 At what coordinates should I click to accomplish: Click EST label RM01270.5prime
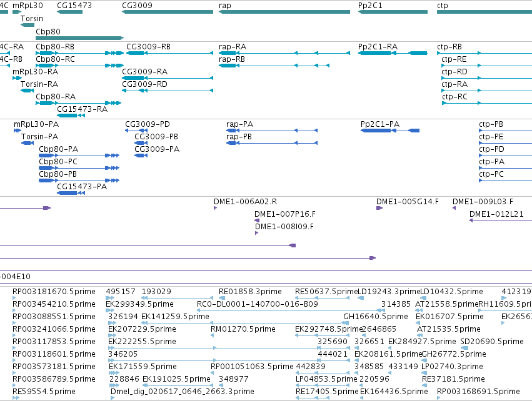tap(243, 329)
